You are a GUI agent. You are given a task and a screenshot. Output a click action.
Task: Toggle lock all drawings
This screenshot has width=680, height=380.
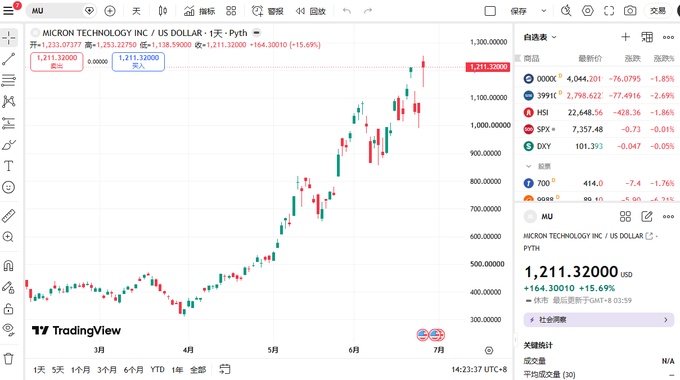9,308
